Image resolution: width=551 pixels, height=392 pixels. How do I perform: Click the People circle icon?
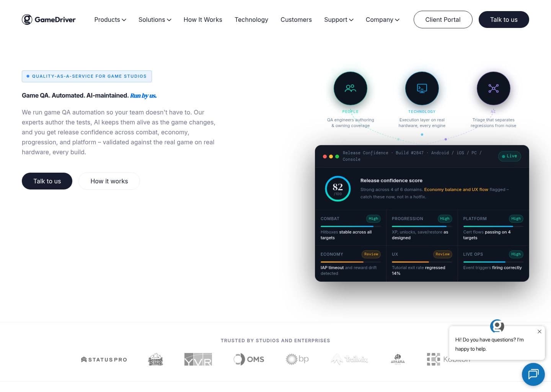(350, 88)
